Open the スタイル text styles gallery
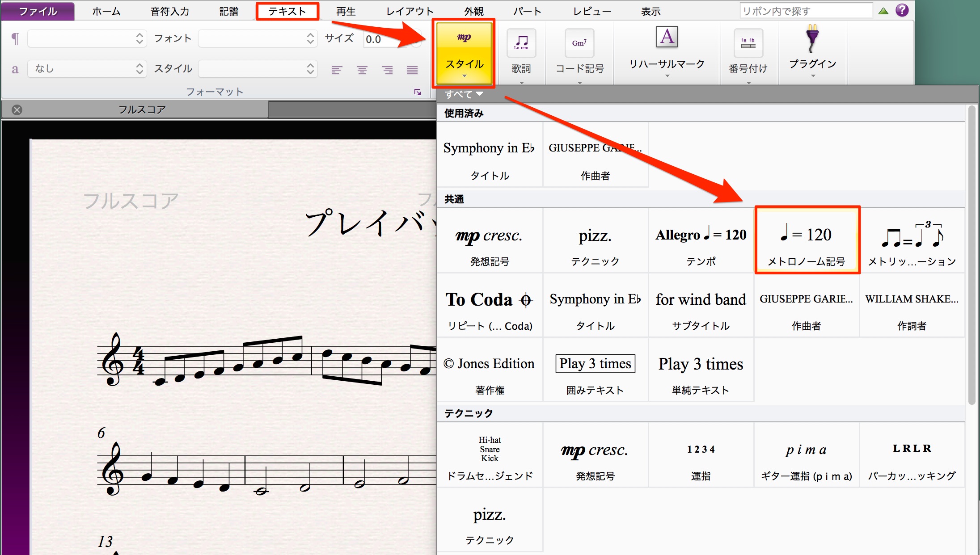Image resolution: width=980 pixels, height=555 pixels. pyautogui.click(x=464, y=53)
